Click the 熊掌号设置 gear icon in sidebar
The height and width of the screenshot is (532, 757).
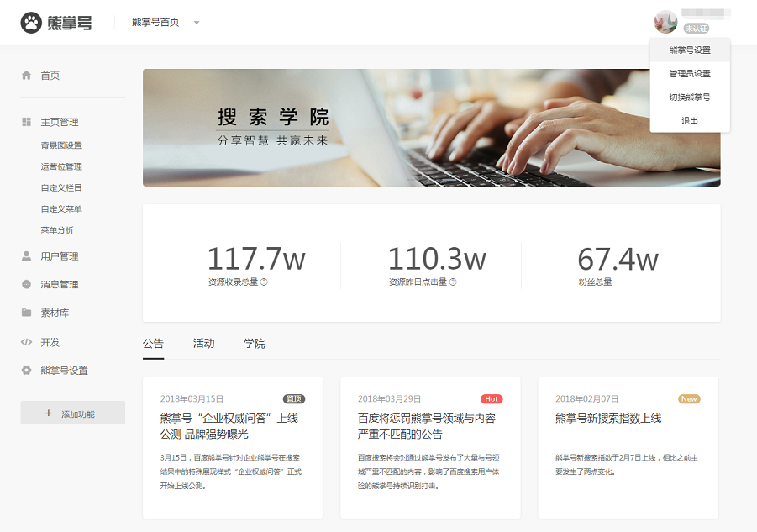(x=27, y=371)
